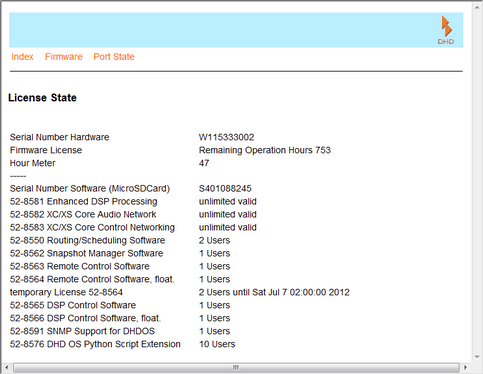
Task: Click the horizontal scroll right arrow
Action: pyautogui.click(x=465, y=368)
